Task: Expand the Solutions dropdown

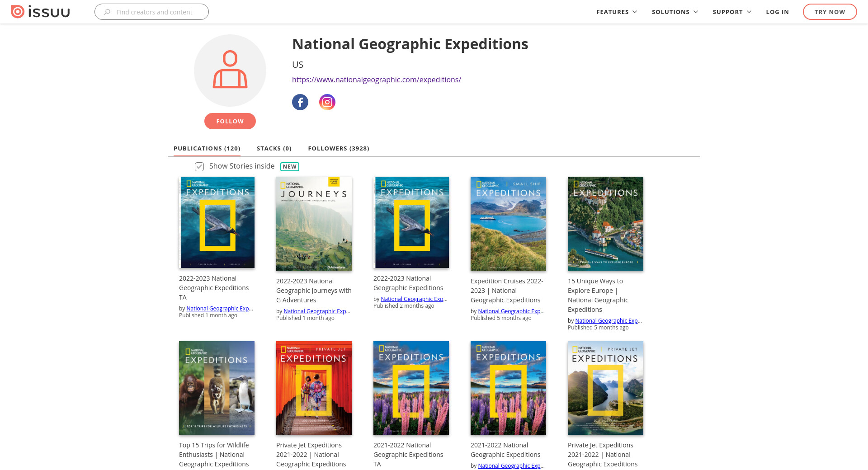Action: [675, 12]
